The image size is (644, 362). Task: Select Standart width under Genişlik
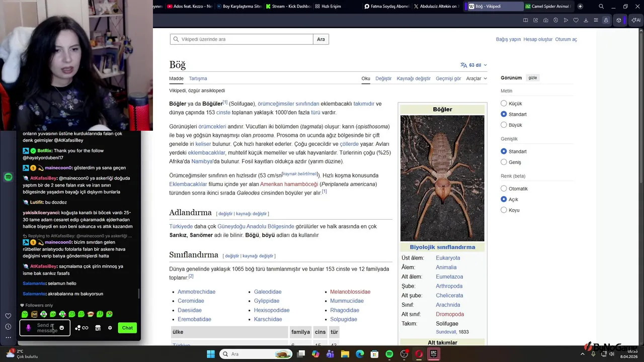tap(504, 151)
